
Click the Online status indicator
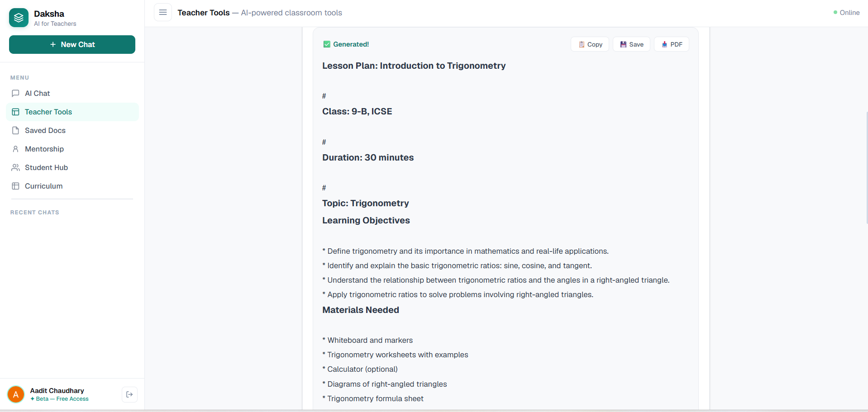pyautogui.click(x=846, y=13)
